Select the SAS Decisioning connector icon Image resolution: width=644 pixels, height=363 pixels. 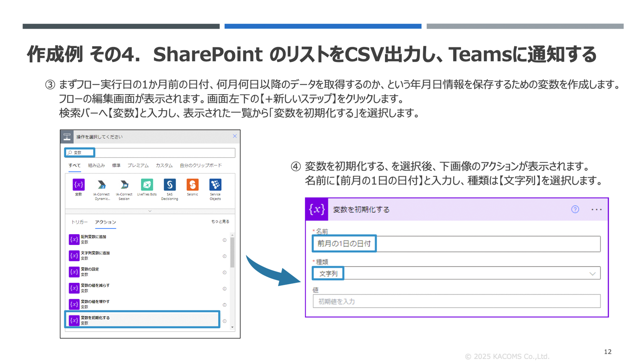click(x=170, y=185)
